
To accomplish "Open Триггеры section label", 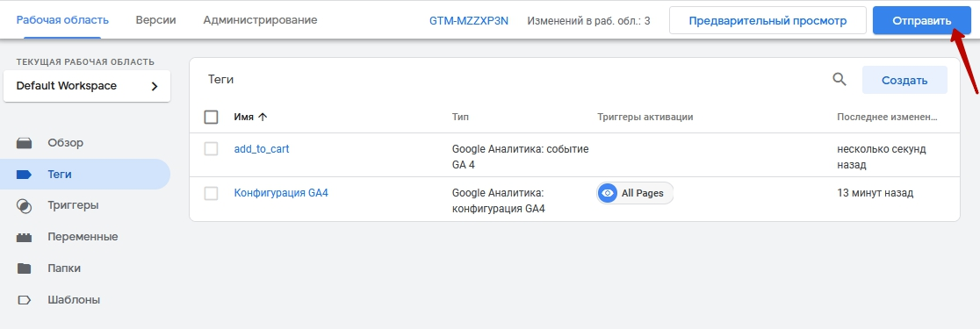I will coord(73,205).
